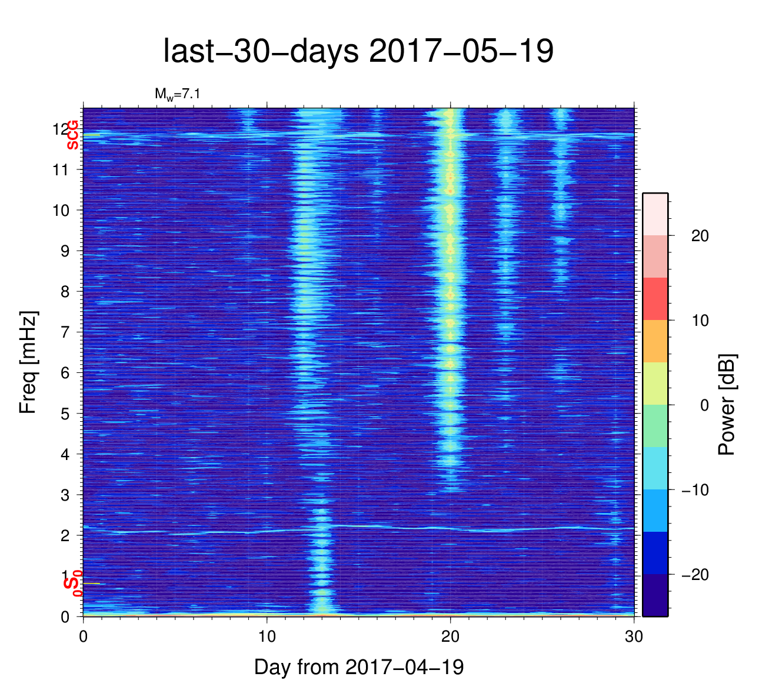Pick the yellow-green colorbar segment above 0
759x700 pixels.
655,384
